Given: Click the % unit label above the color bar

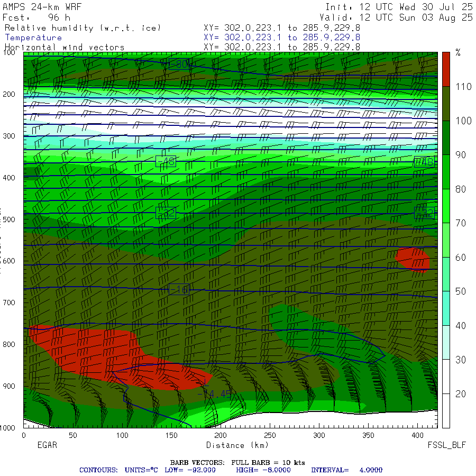Looking at the screenshot, I should click(458, 52).
